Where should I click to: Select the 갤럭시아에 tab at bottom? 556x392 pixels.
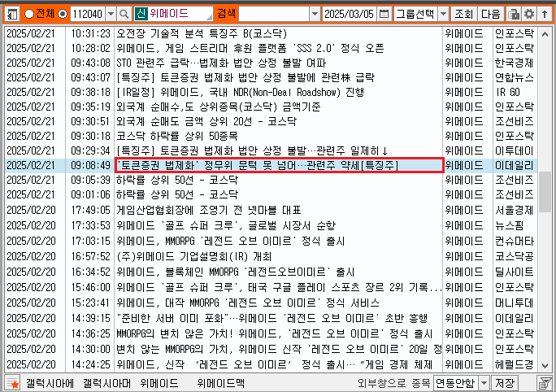pos(50,383)
